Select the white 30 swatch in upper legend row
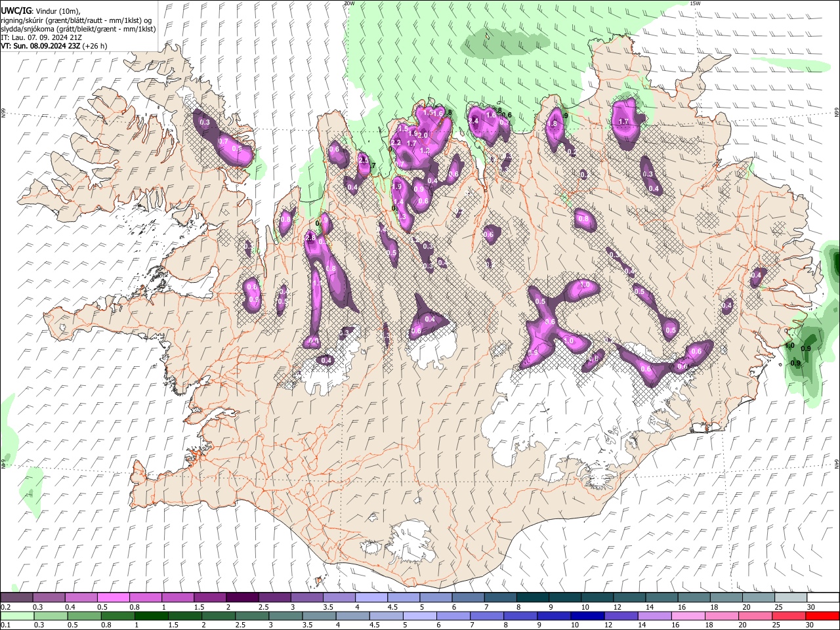This screenshot has height=630, width=840. pos(822,598)
